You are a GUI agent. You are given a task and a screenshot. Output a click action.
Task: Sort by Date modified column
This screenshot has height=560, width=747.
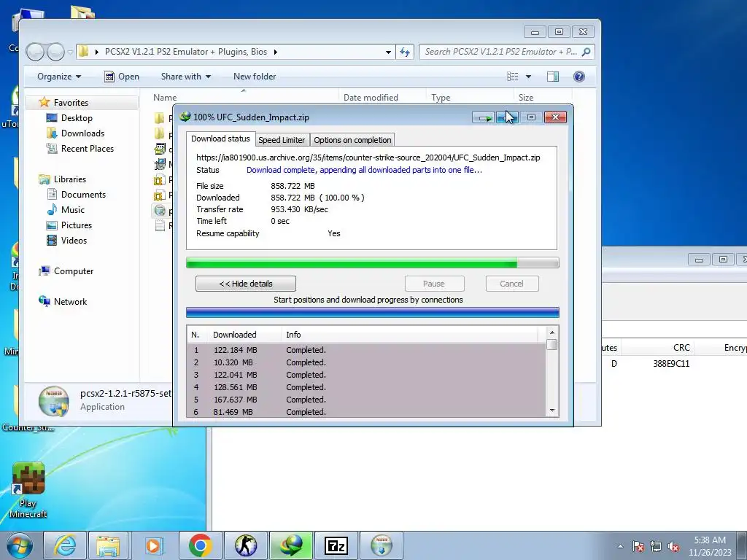(x=371, y=98)
